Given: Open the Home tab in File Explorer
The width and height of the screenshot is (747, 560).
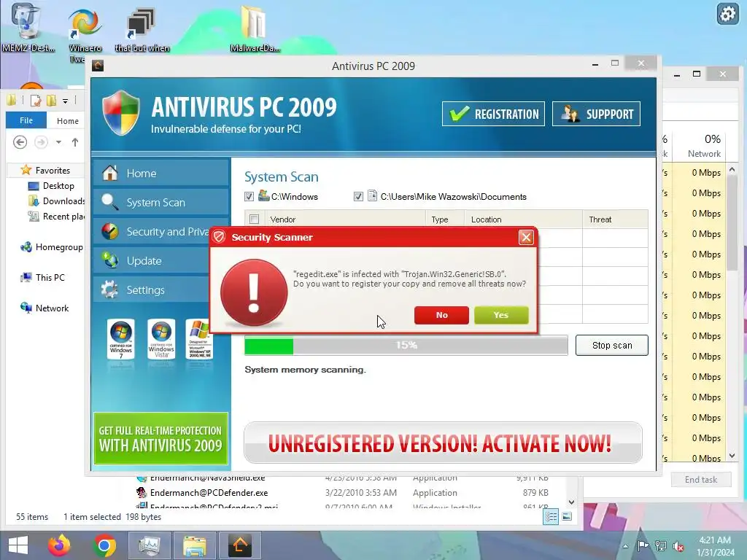Looking at the screenshot, I should coord(68,121).
